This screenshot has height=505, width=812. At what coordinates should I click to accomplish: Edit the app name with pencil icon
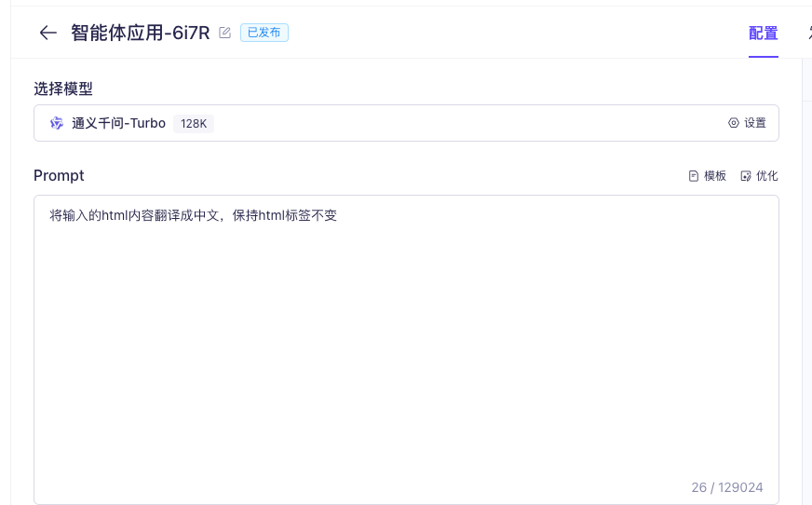[x=224, y=33]
